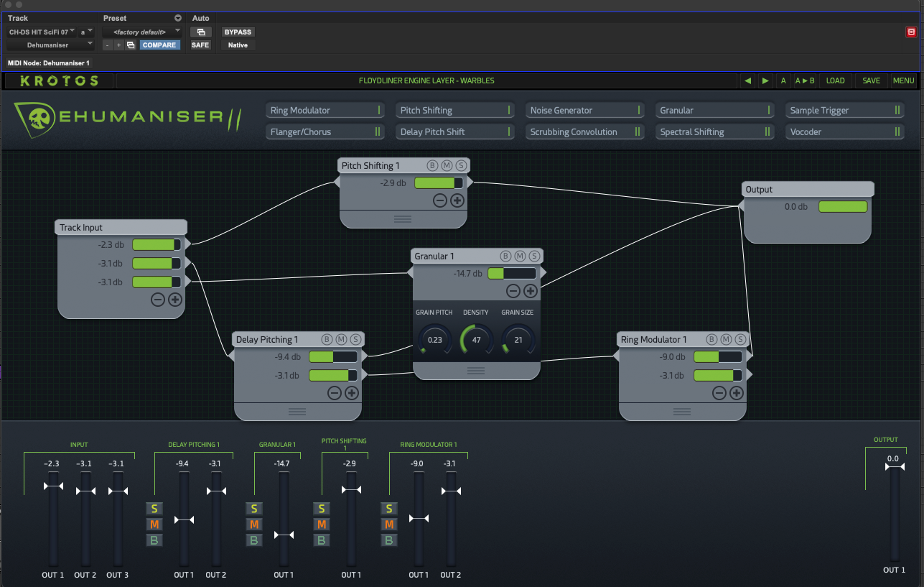Click the plus icon on Pitch Shifting 1
This screenshot has width=924, height=587.
[457, 200]
